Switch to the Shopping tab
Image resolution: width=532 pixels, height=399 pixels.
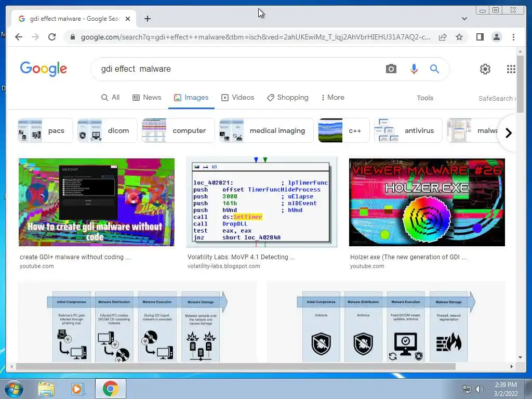(x=288, y=98)
